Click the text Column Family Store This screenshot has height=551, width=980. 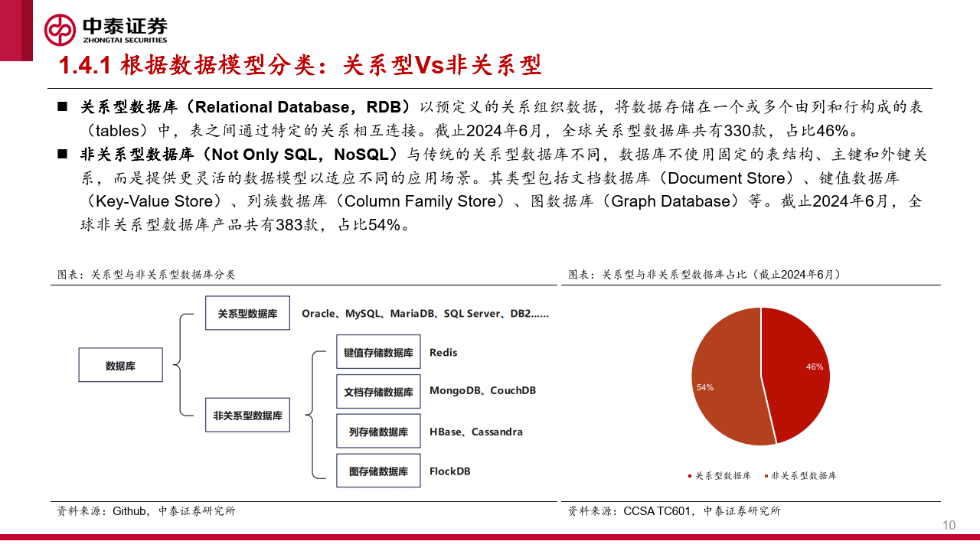coord(421,201)
